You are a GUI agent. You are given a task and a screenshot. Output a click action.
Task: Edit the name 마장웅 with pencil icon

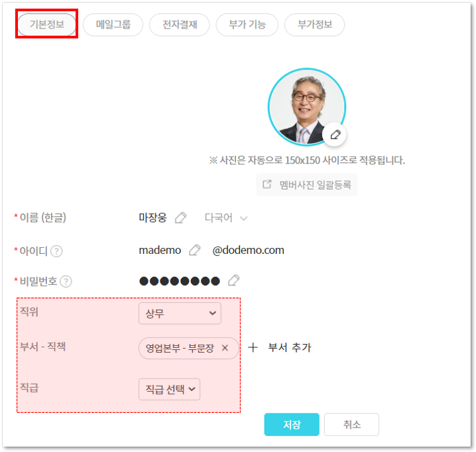(180, 218)
